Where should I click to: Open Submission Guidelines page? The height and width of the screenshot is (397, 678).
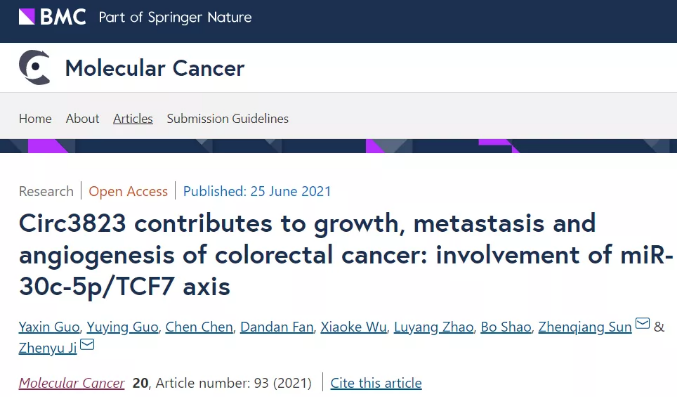coord(227,118)
